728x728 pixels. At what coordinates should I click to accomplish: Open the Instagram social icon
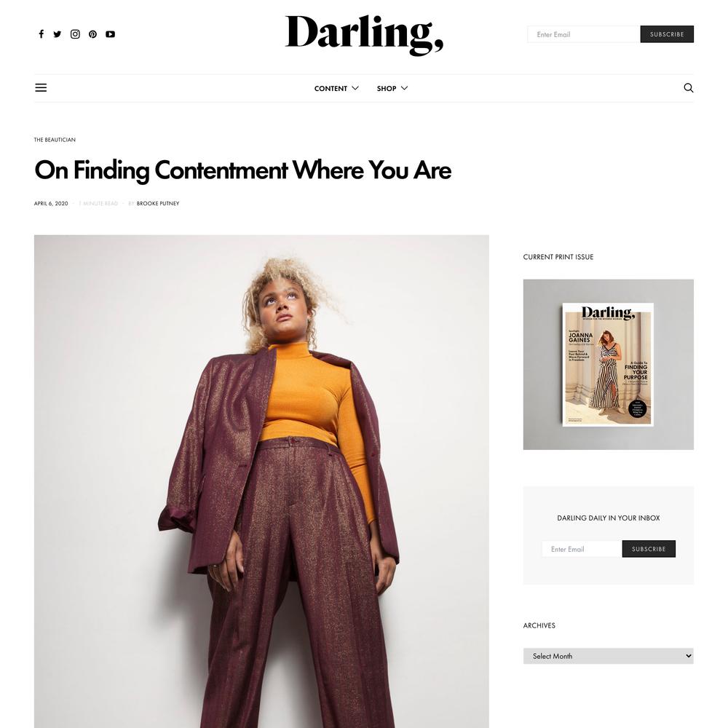click(75, 34)
